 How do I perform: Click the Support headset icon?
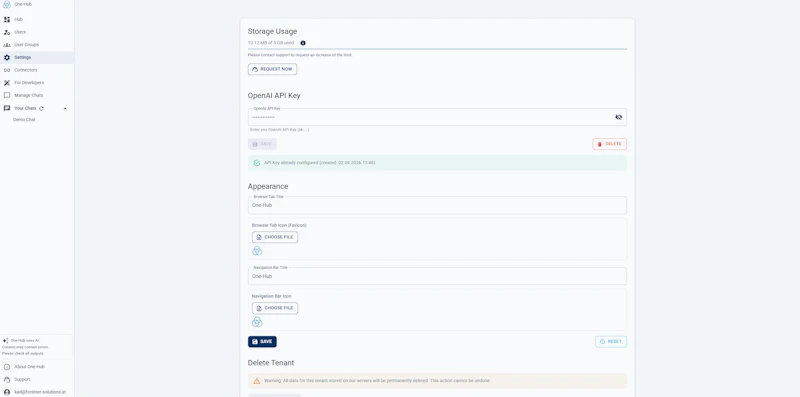coord(7,380)
